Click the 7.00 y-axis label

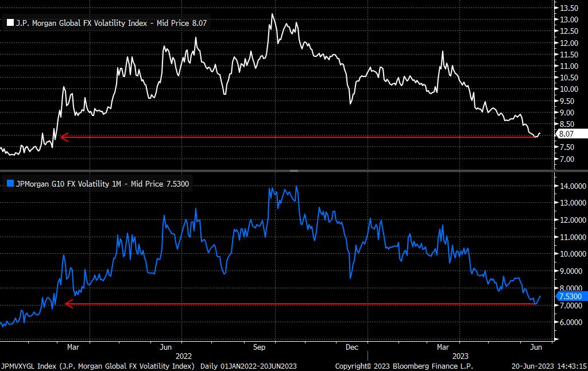567,159
